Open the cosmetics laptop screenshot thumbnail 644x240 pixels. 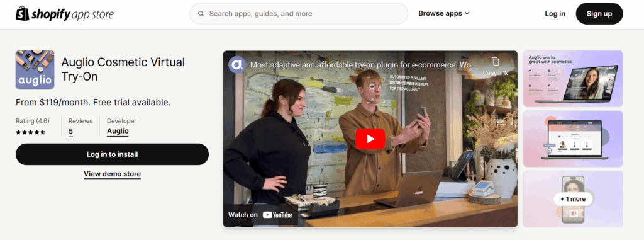[573, 79]
